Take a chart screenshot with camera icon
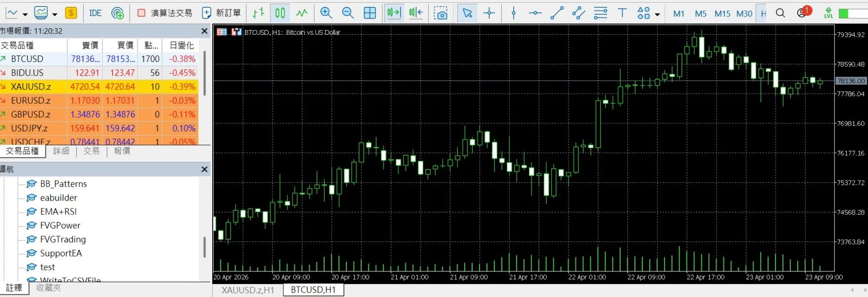 pos(440,13)
